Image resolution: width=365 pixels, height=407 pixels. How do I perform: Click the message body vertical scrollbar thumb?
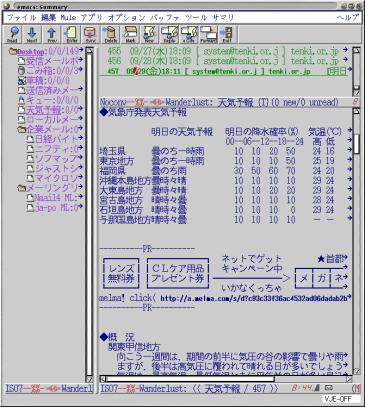click(x=356, y=144)
